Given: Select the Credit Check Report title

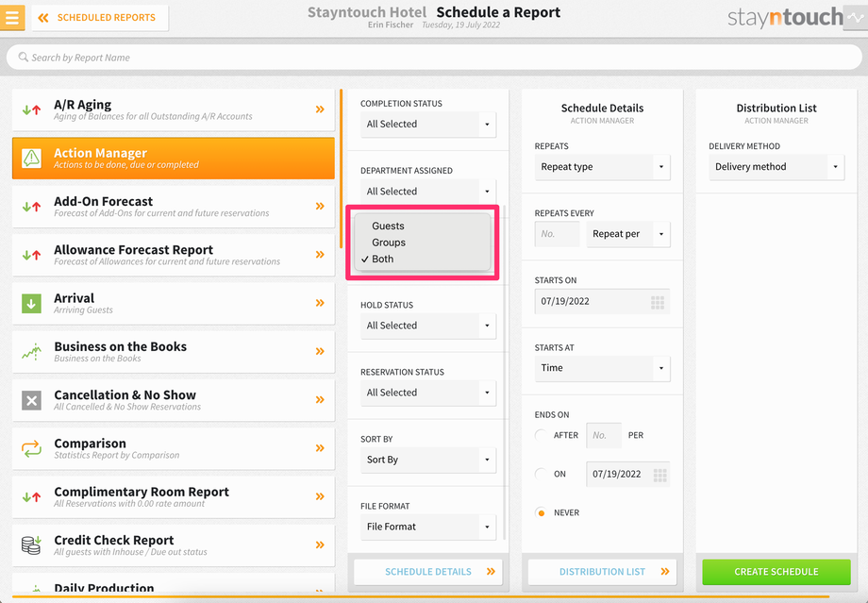Looking at the screenshot, I should coord(114,540).
